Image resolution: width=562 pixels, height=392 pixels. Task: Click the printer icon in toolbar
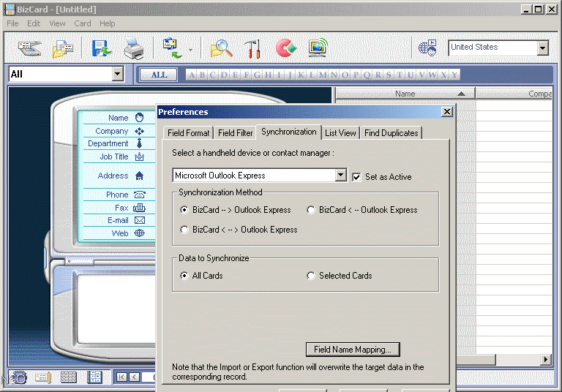[133, 48]
